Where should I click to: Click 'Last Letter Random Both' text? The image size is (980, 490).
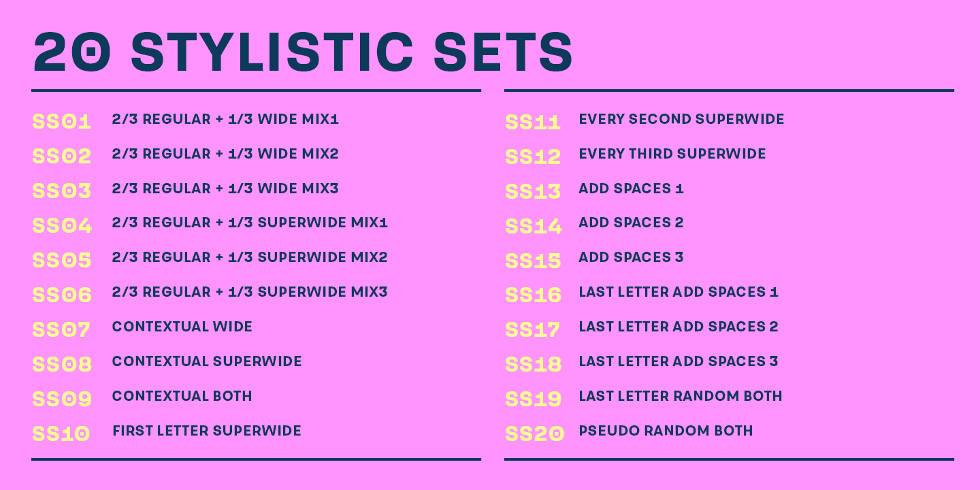[681, 396]
